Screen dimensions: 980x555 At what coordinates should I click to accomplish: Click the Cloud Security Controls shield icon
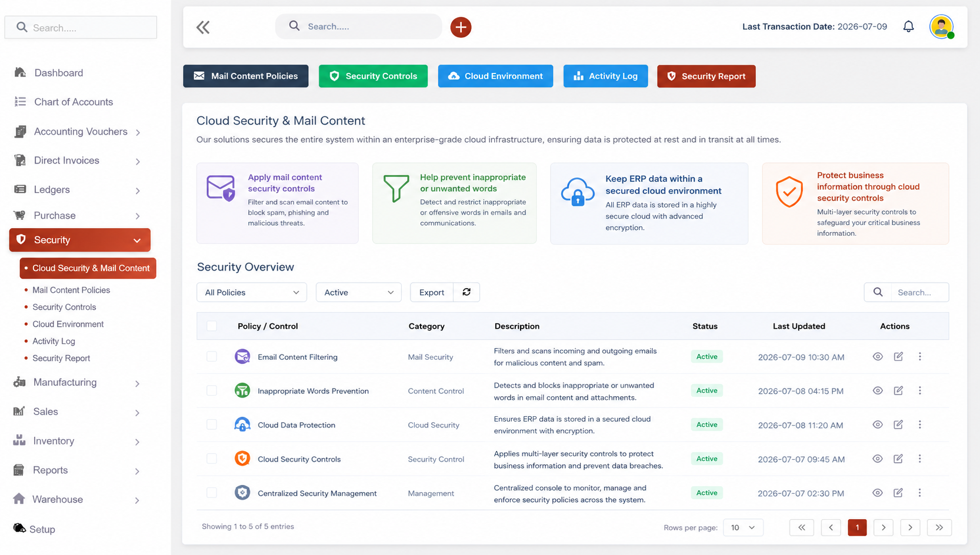pos(242,459)
